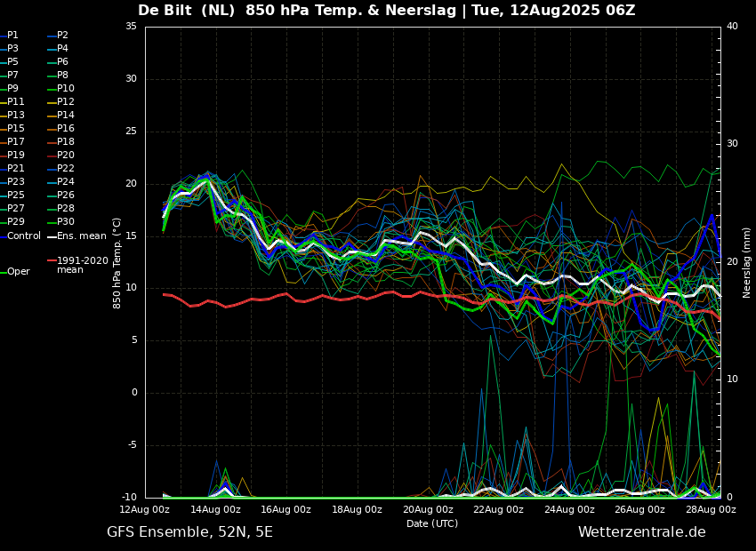This screenshot has width=756, height=551.
Task: Click the Neerslag (mm) axis title
Action: (747, 262)
